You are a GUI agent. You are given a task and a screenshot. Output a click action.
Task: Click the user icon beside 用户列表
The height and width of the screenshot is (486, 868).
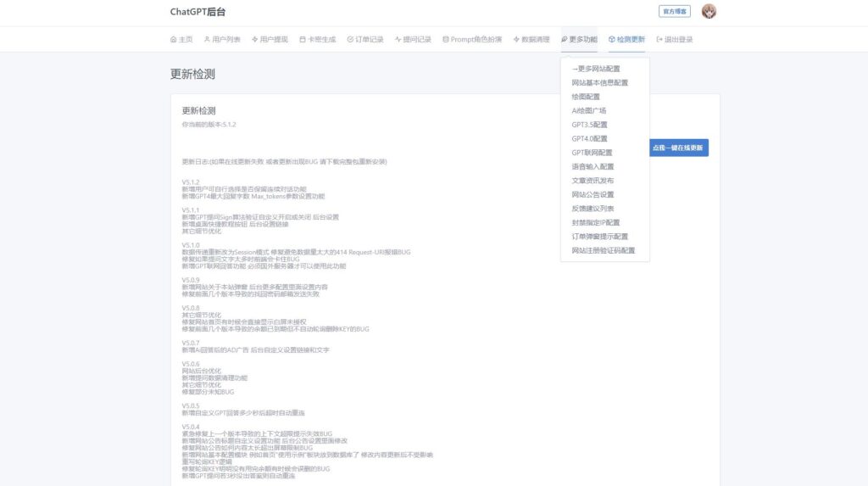[x=207, y=39]
